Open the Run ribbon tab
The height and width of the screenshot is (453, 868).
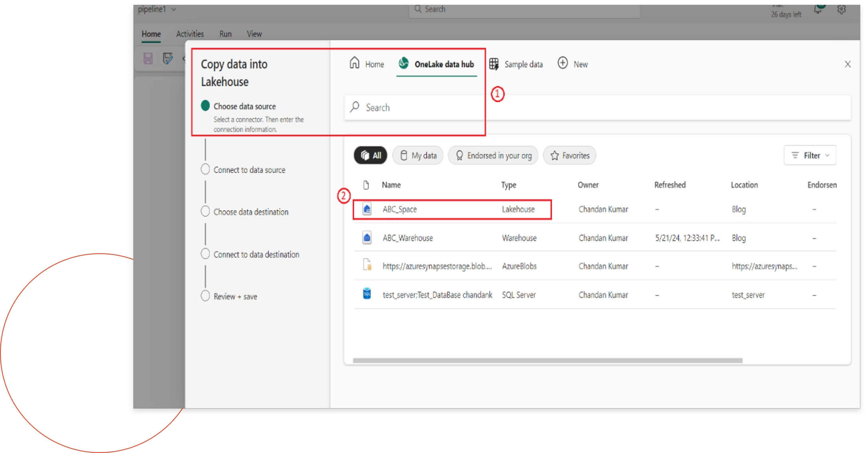tap(225, 34)
